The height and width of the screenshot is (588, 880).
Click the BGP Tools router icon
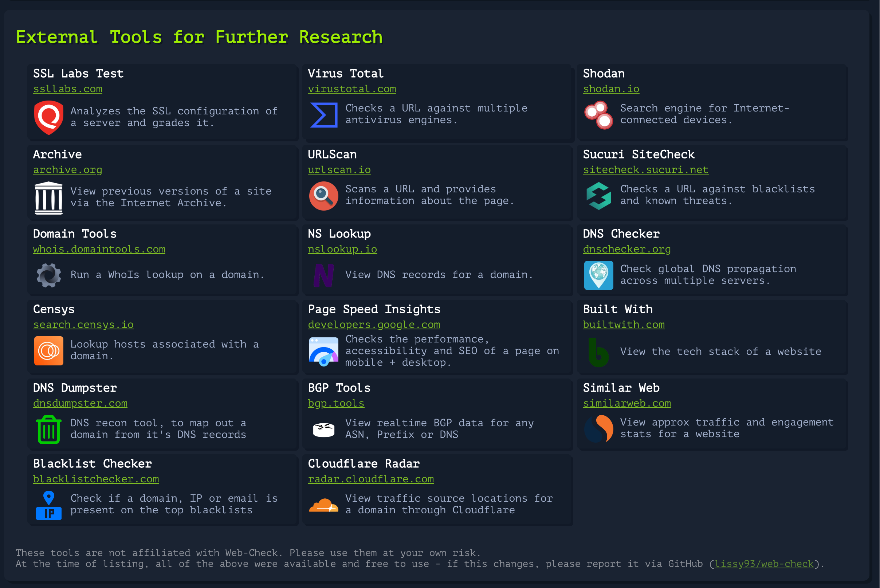point(323,430)
